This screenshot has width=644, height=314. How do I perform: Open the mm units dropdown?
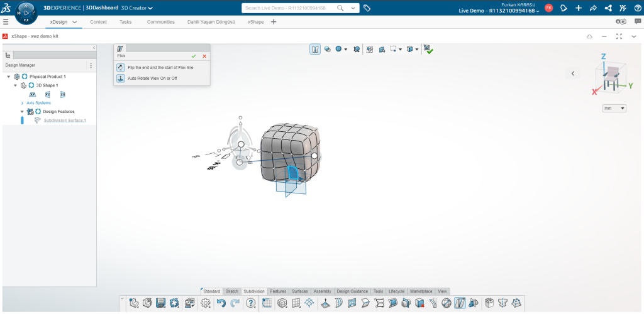pyautogui.click(x=614, y=109)
